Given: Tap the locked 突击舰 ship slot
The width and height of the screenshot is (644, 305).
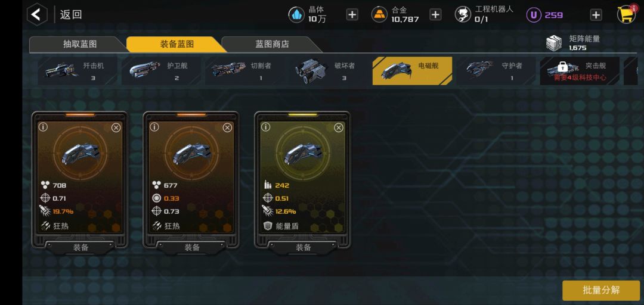Looking at the screenshot, I should [580, 71].
